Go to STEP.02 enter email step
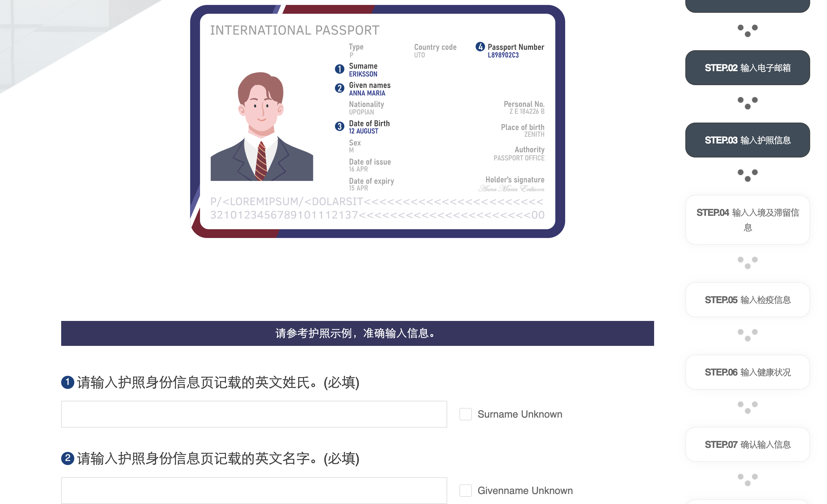Viewport: 827px width, 504px height. tap(747, 68)
